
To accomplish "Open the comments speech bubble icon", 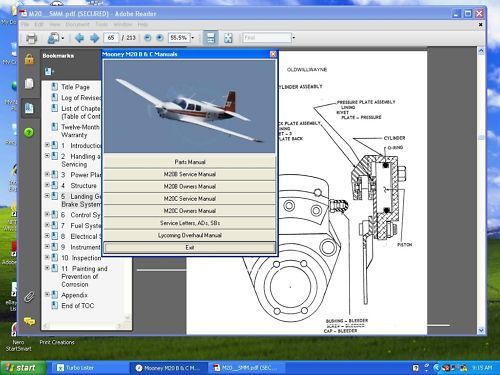I will click(x=29, y=321).
